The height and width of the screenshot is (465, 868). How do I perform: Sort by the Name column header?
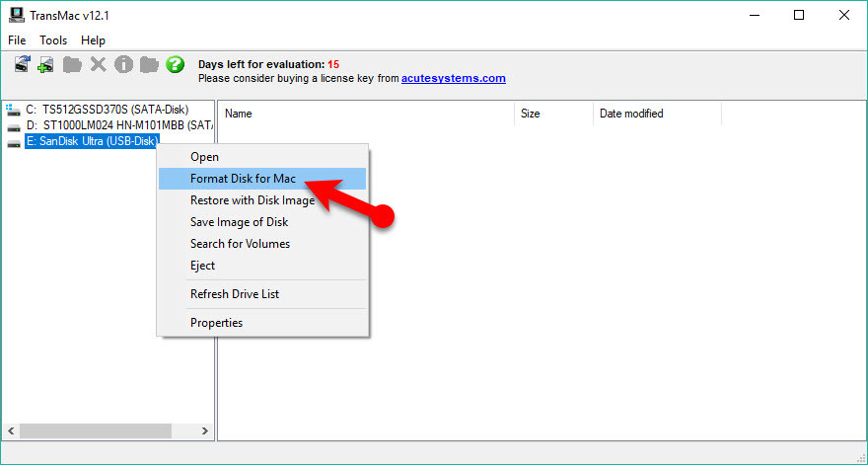(x=366, y=114)
